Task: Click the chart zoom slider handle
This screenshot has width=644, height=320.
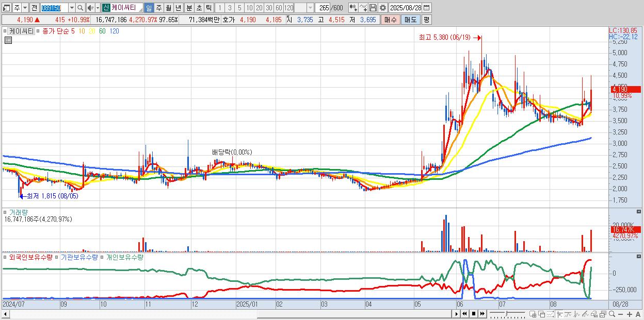Action: [x=506, y=313]
